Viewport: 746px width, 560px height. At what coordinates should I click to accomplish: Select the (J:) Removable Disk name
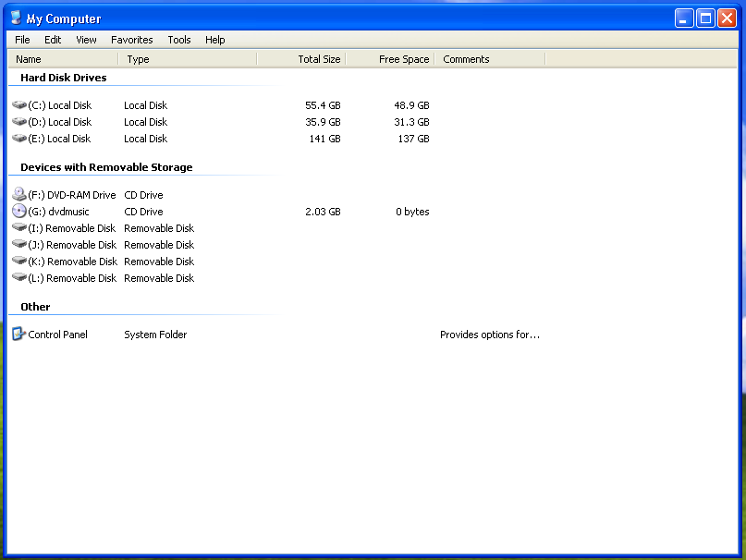click(72, 245)
